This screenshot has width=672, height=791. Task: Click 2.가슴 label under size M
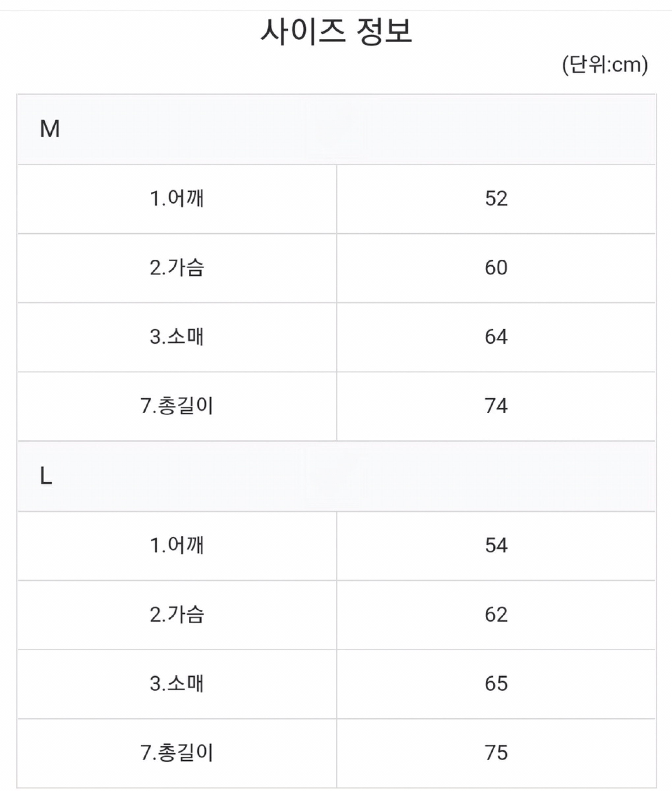(177, 268)
